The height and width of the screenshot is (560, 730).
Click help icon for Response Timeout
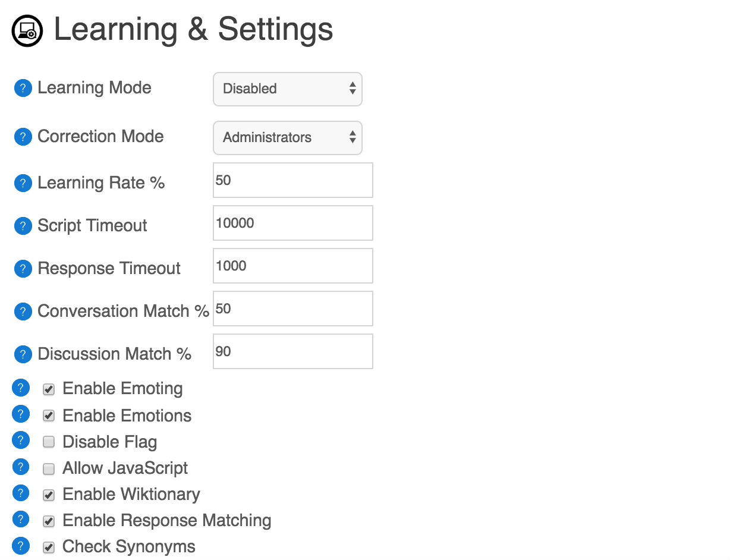tap(23, 269)
